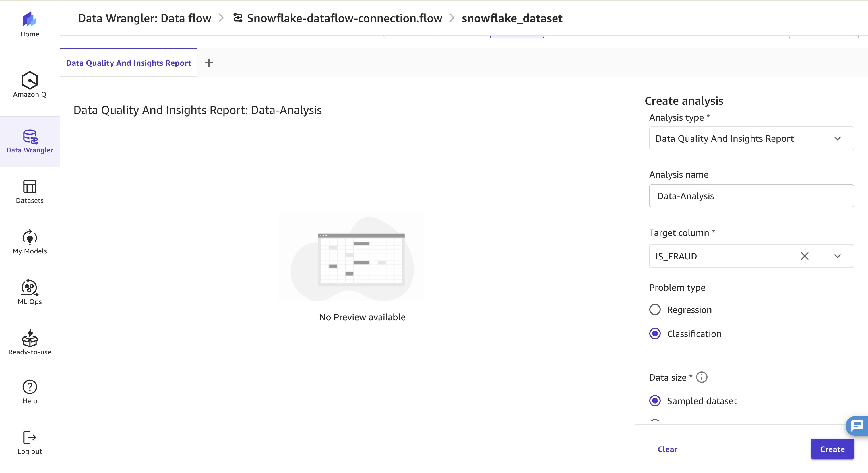Expand the Target column dropdown arrow
This screenshot has width=868, height=473.
[838, 256]
